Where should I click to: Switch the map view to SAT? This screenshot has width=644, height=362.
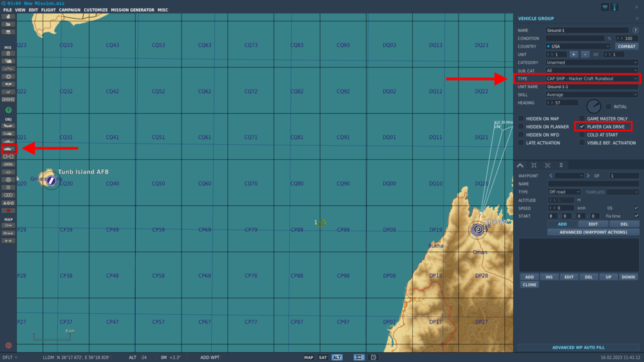pos(323,357)
